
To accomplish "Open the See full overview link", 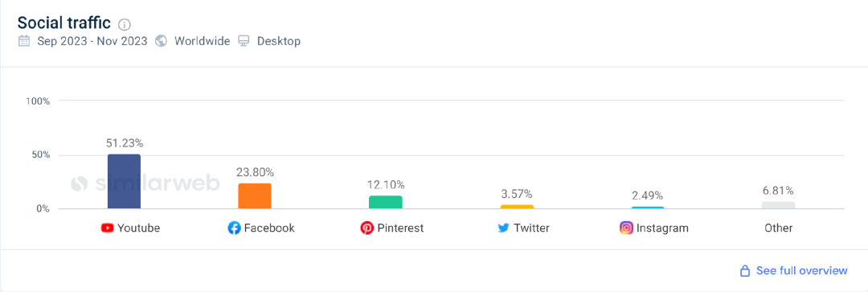I will (x=801, y=270).
